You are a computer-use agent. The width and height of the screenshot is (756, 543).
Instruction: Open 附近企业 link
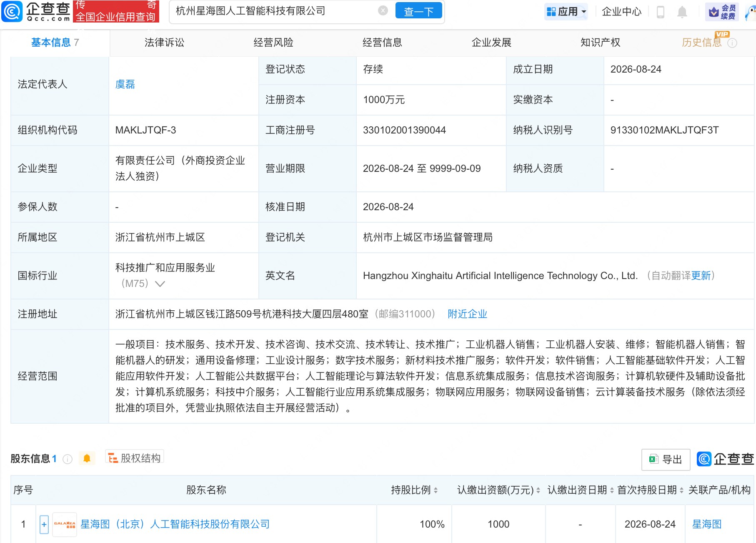467,314
